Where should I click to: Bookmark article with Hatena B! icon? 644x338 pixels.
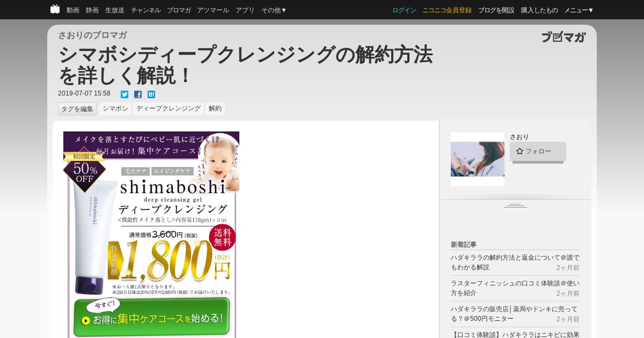[151, 94]
